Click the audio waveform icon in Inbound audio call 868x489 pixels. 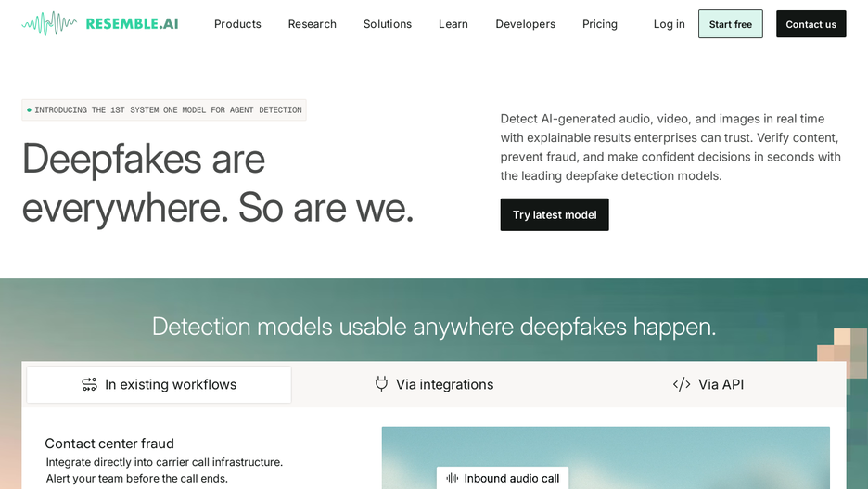click(x=453, y=478)
